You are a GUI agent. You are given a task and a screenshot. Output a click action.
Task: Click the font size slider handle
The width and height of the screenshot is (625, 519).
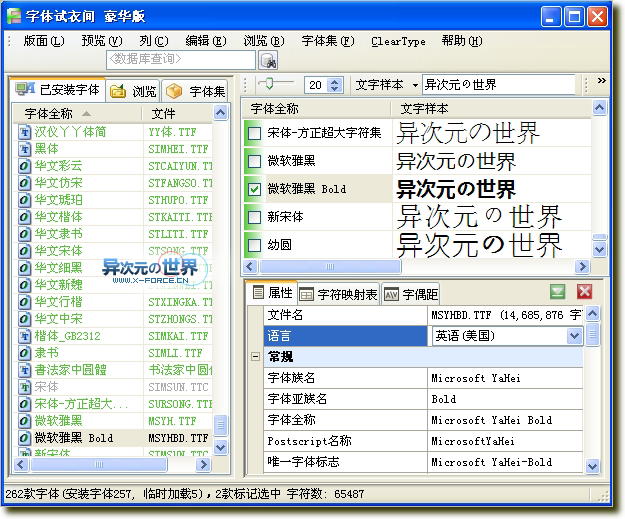point(269,84)
